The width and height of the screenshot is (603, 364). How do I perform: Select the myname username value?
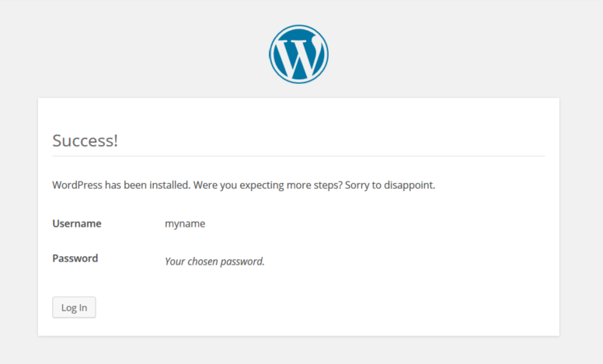pos(185,224)
